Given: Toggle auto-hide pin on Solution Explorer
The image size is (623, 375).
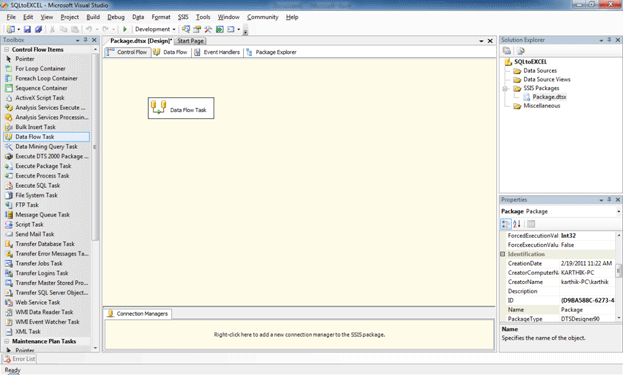Looking at the screenshot, I should (x=609, y=40).
